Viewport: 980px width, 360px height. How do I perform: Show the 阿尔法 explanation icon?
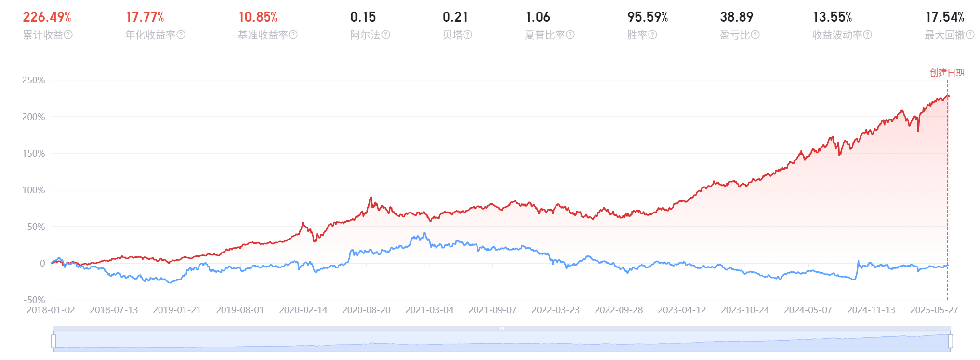click(x=385, y=35)
